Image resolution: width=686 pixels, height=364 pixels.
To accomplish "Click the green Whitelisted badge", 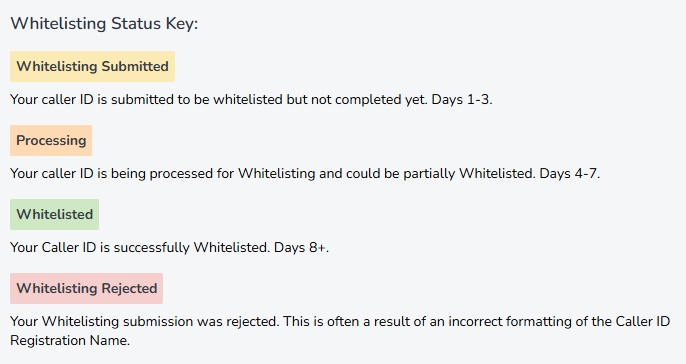I will click(54, 214).
